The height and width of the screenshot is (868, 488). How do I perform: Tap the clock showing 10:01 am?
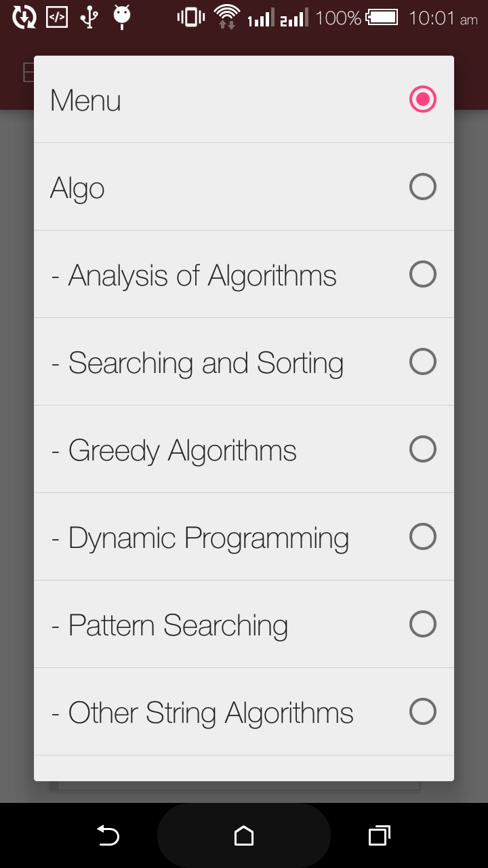click(443, 18)
